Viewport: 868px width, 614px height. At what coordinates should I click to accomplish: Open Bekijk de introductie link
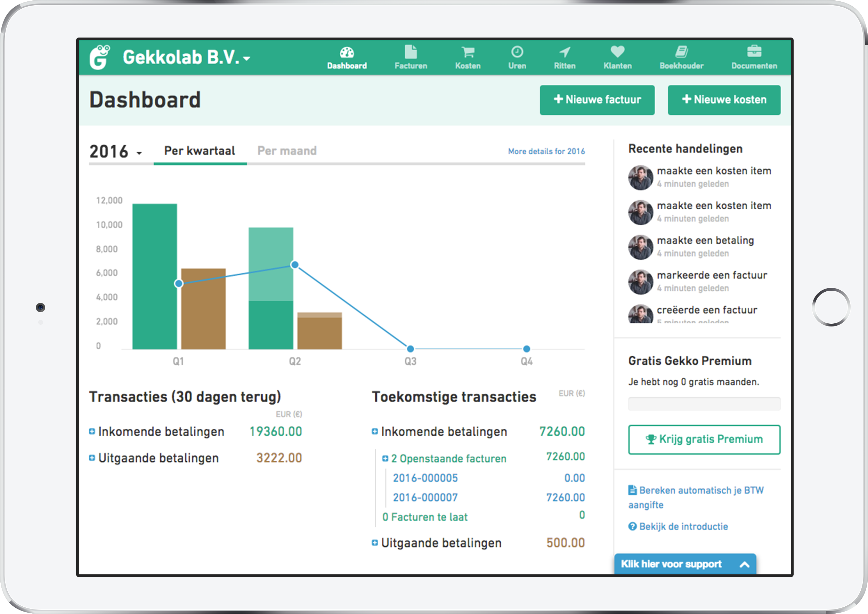pyautogui.click(x=678, y=526)
